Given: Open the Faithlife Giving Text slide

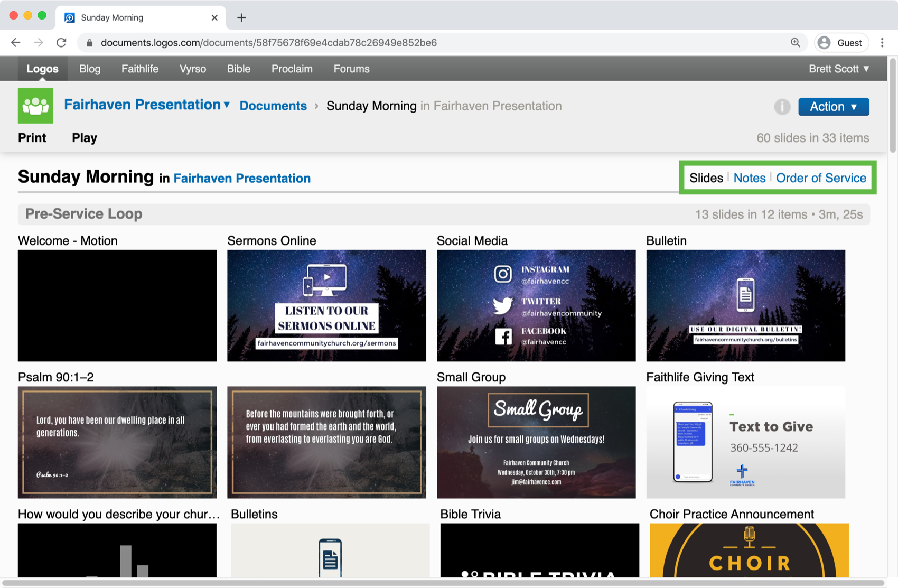Looking at the screenshot, I should (745, 442).
